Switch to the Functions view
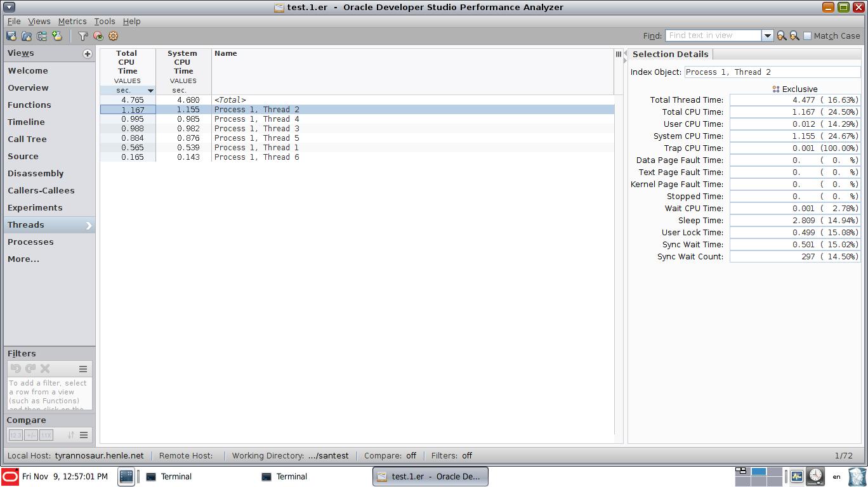Viewport: 868px width, 487px height. [49, 105]
